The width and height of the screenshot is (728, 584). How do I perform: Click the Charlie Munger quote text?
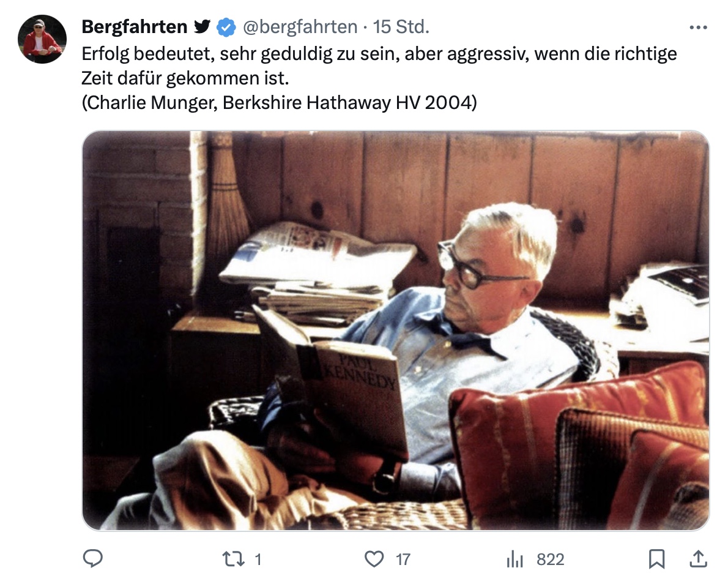coord(379,66)
